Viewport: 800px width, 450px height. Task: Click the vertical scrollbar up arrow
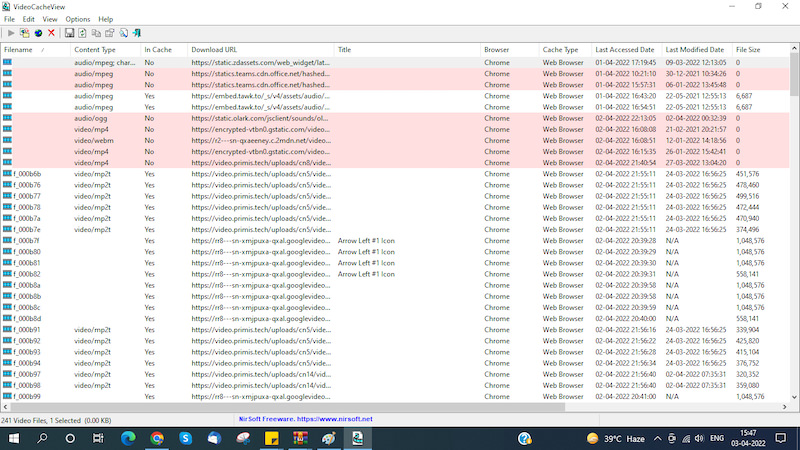click(794, 49)
